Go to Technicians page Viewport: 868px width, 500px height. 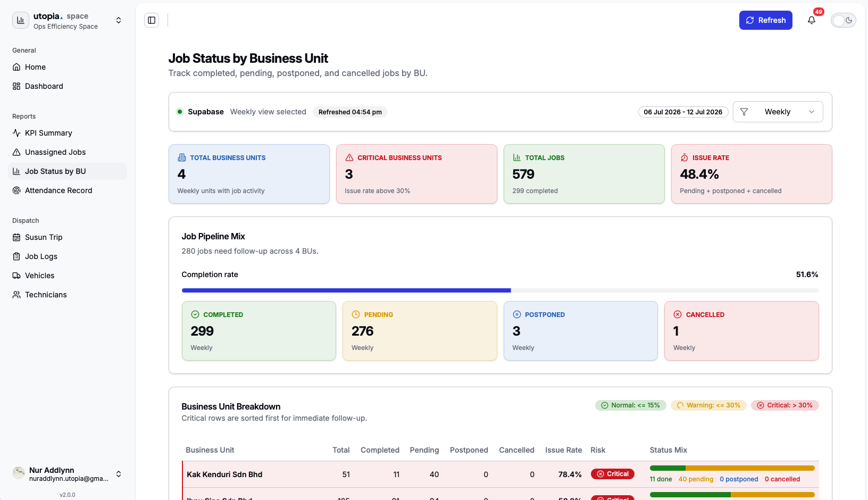(x=68, y=295)
